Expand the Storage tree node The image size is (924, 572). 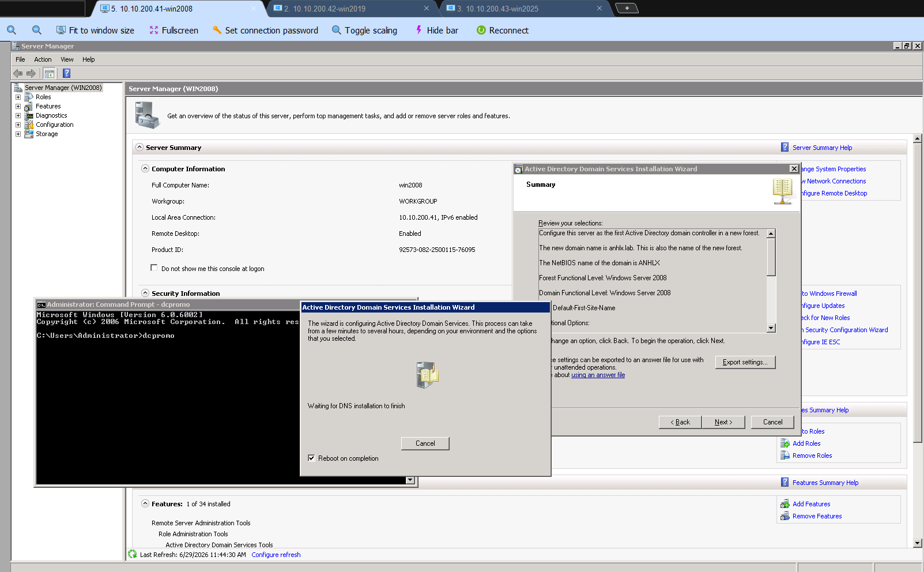(18, 134)
